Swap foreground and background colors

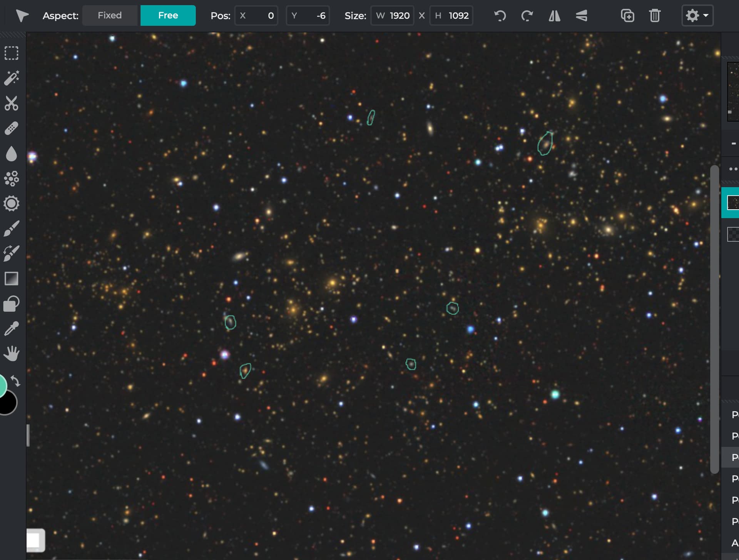[x=15, y=381]
